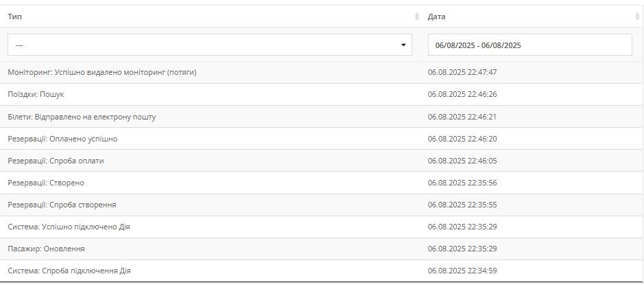644x285 pixels.
Task: Sort table by Тип column sort icon
Action: [417, 16]
